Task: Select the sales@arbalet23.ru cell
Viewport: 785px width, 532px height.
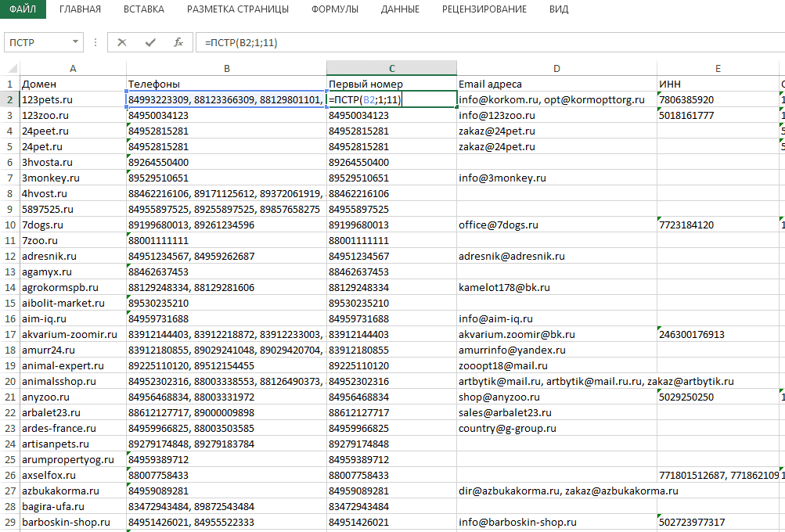Action: 556,412
